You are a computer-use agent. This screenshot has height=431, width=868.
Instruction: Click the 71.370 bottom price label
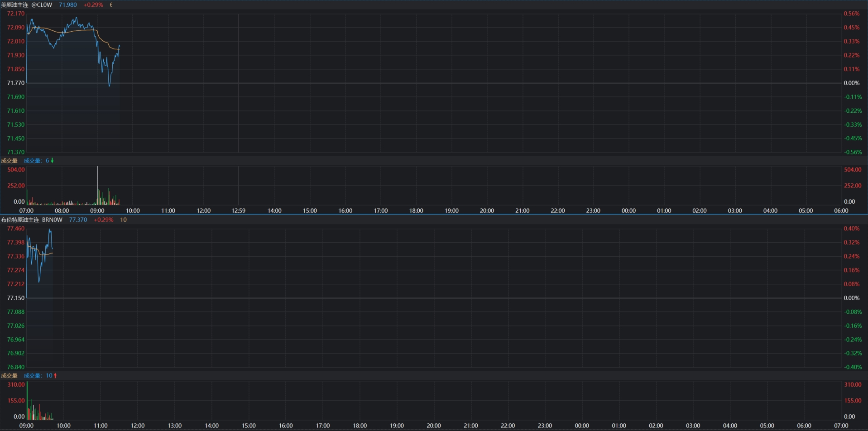16,152
